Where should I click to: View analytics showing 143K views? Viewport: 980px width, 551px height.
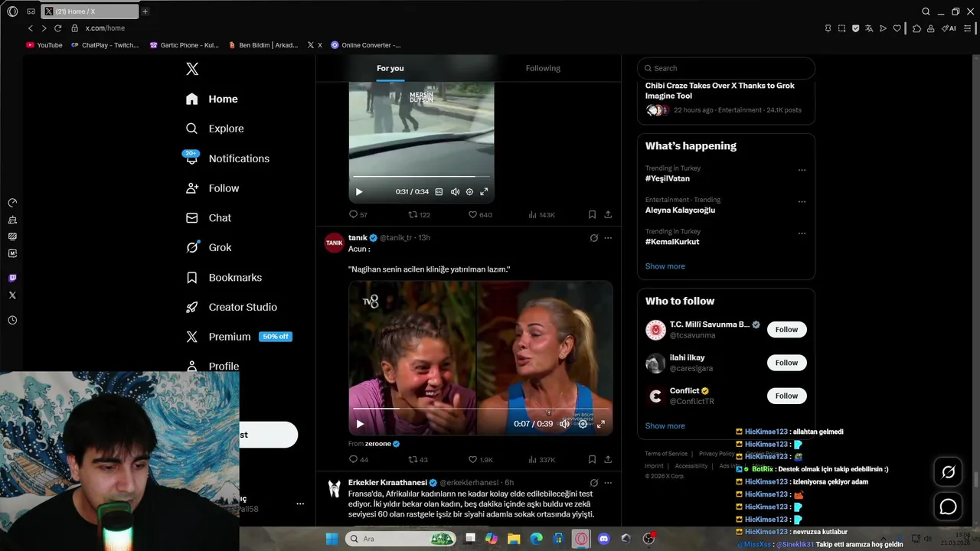(x=541, y=215)
